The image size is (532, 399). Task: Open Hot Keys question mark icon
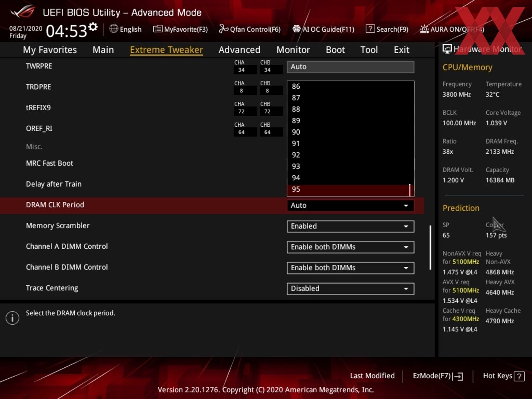519,376
